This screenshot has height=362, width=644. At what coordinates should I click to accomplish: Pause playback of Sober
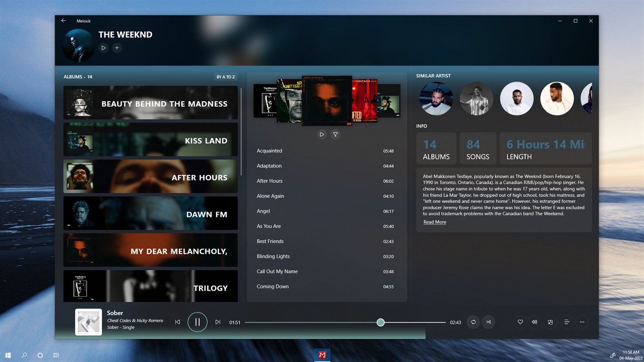(x=197, y=322)
